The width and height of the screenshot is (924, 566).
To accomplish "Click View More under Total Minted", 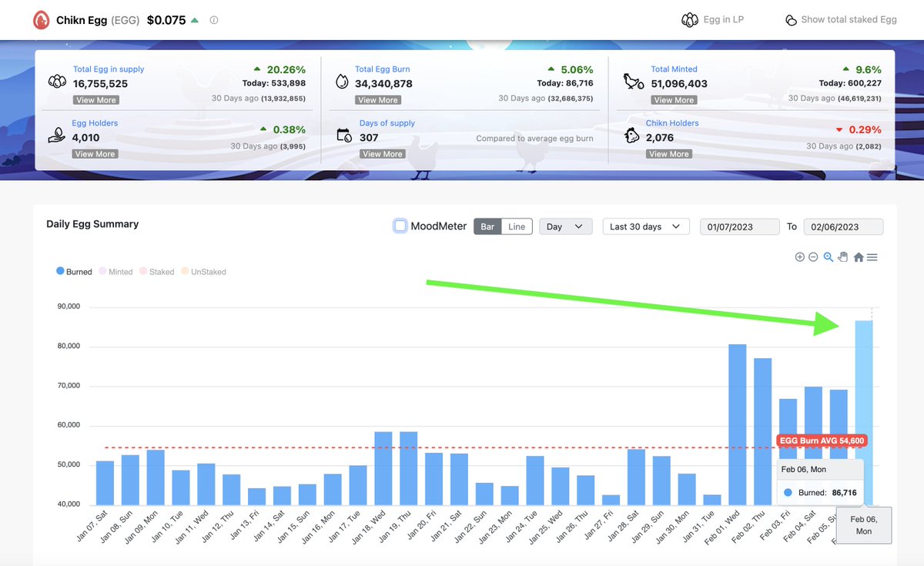I will [x=674, y=100].
